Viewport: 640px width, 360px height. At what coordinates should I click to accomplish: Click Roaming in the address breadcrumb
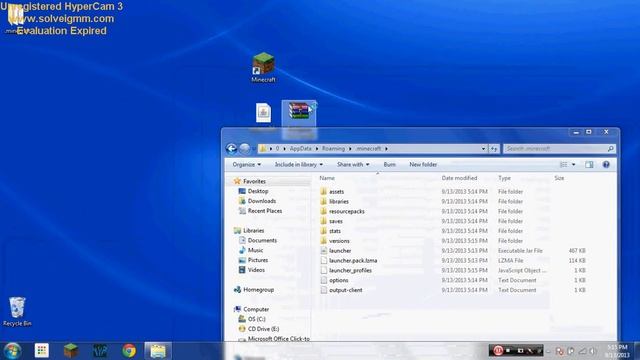pos(333,149)
